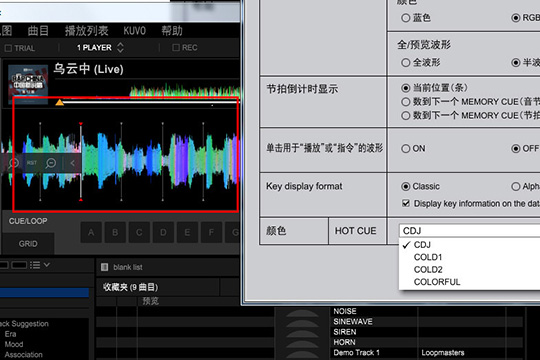The width and height of the screenshot is (540, 360).
Task: Open the KUVO menu
Action: tap(135, 31)
